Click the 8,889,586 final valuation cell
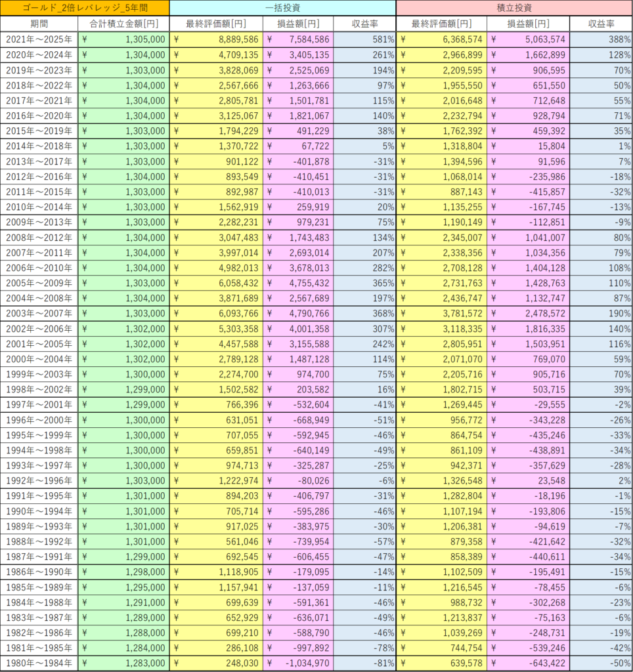633x672 pixels. click(216, 39)
